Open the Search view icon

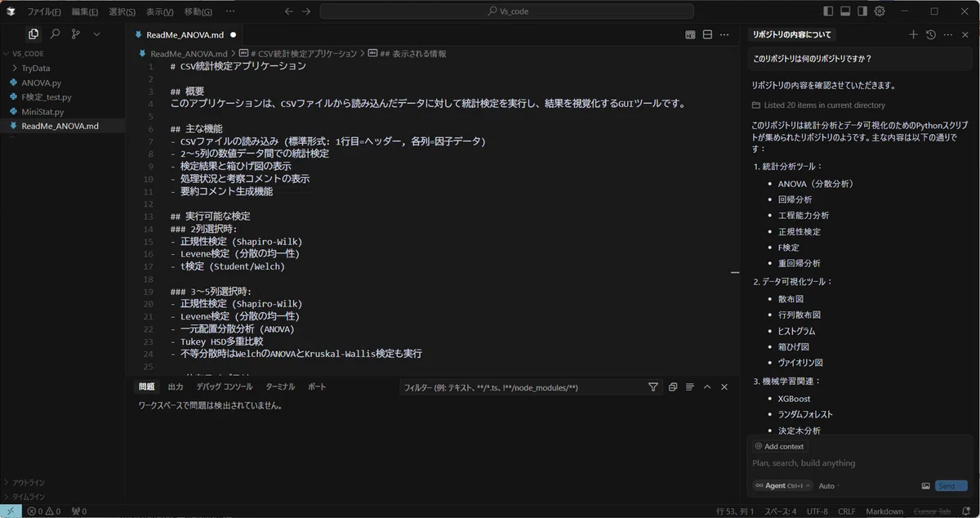click(x=55, y=34)
